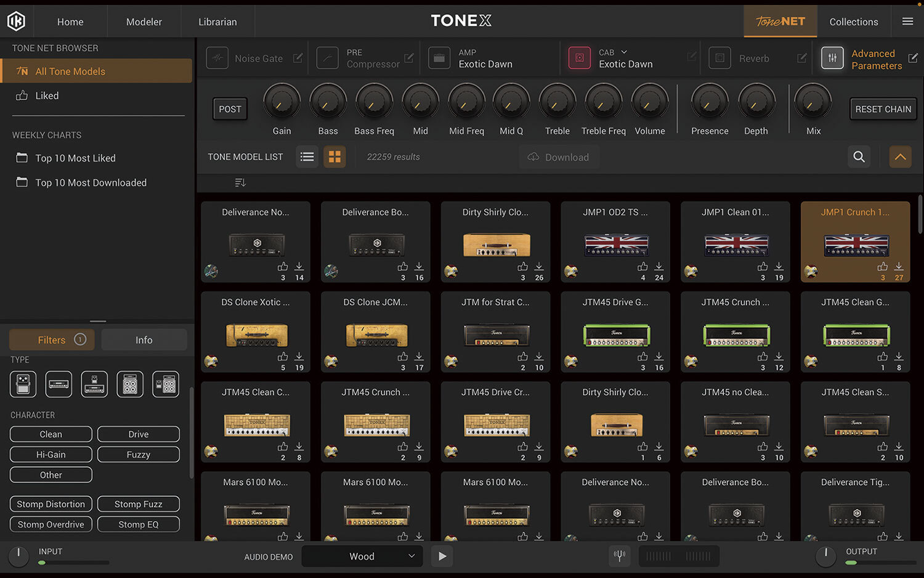Image resolution: width=924 pixels, height=578 pixels.
Task: Toggle Stomp Fuzz filter
Action: click(139, 504)
